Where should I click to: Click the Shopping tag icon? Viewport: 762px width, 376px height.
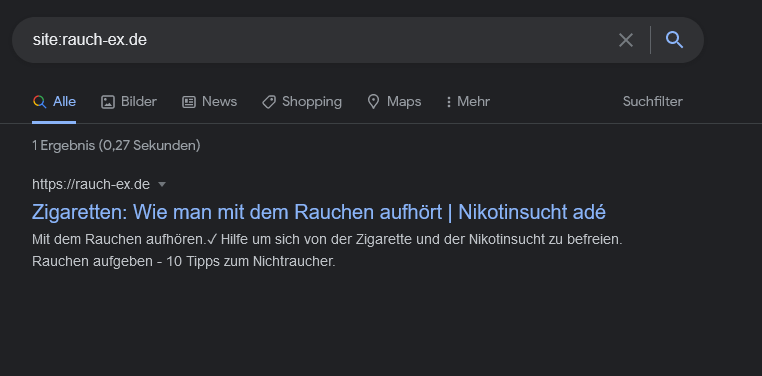(269, 102)
